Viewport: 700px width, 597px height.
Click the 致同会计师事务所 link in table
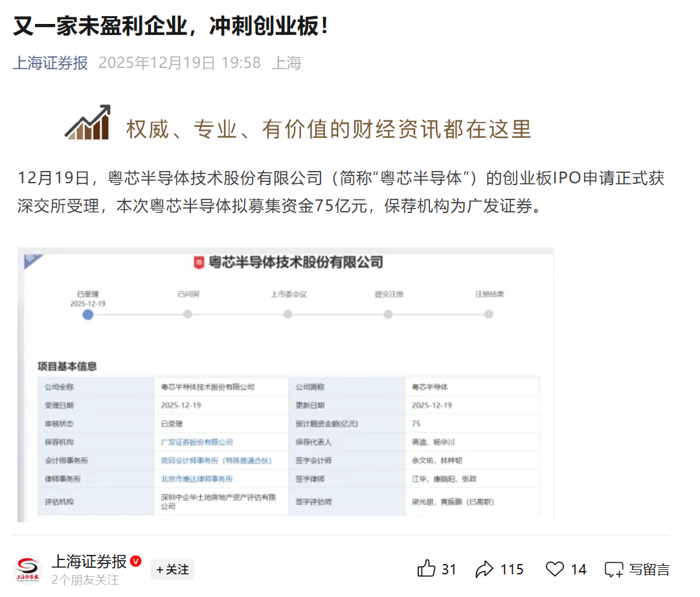(216, 460)
